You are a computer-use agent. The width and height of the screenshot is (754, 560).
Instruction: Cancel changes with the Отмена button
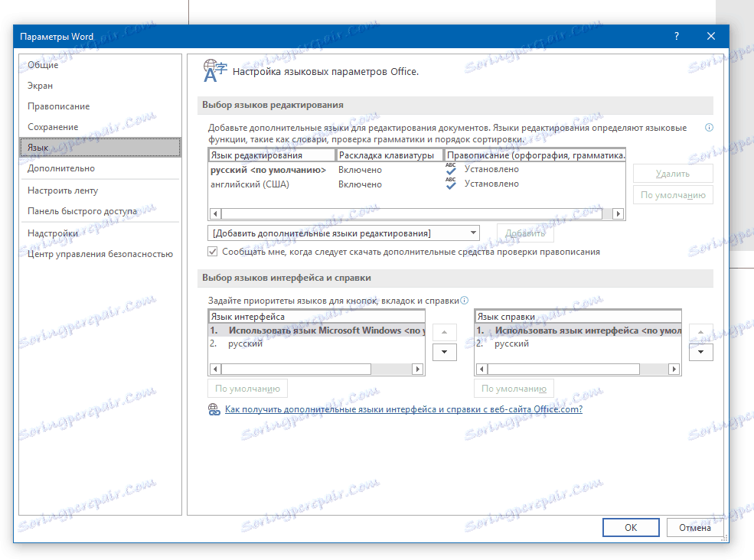point(695,528)
